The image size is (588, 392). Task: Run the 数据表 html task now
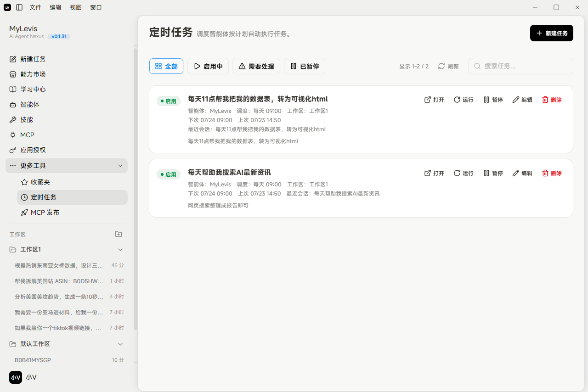pos(464,100)
